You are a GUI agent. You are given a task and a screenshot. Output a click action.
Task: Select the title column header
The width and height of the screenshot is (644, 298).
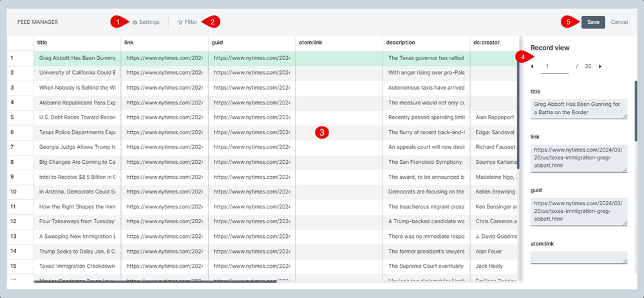[x=77, y=43]
